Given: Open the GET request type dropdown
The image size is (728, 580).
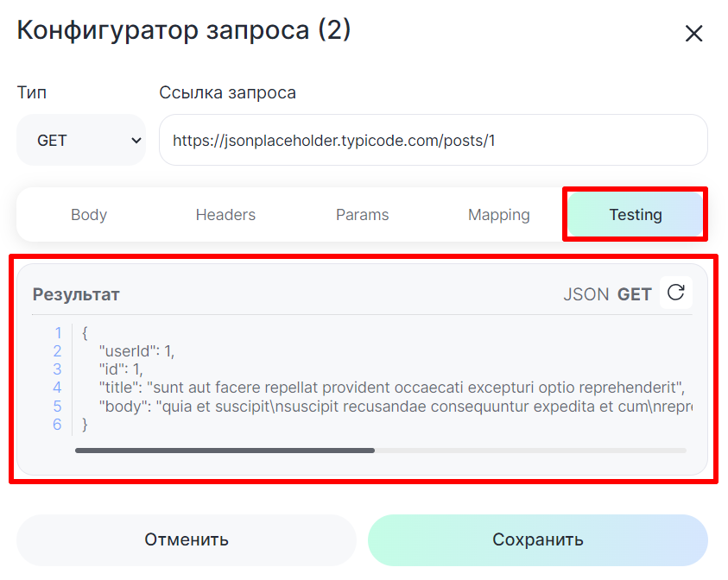Looking at the screenshot, I should [81, 140].
